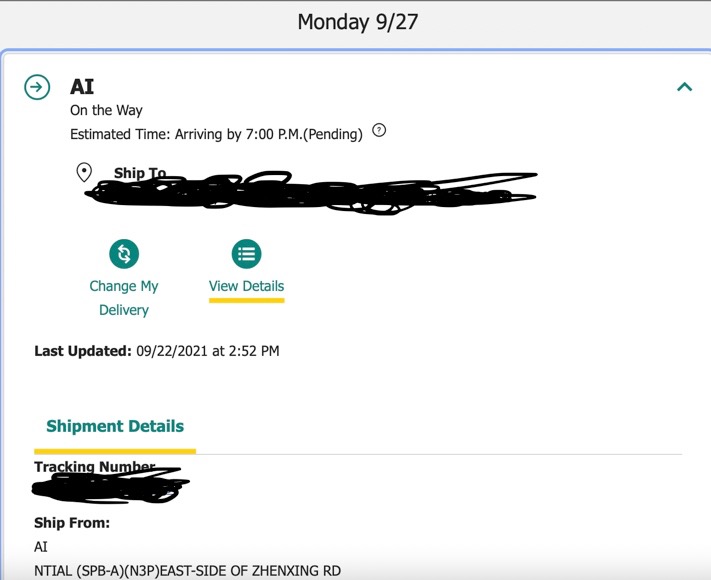Click the Arriving by 7:00 P.M. estimate
The width and height of the screenshot is (711, 580).
(216, 134)
